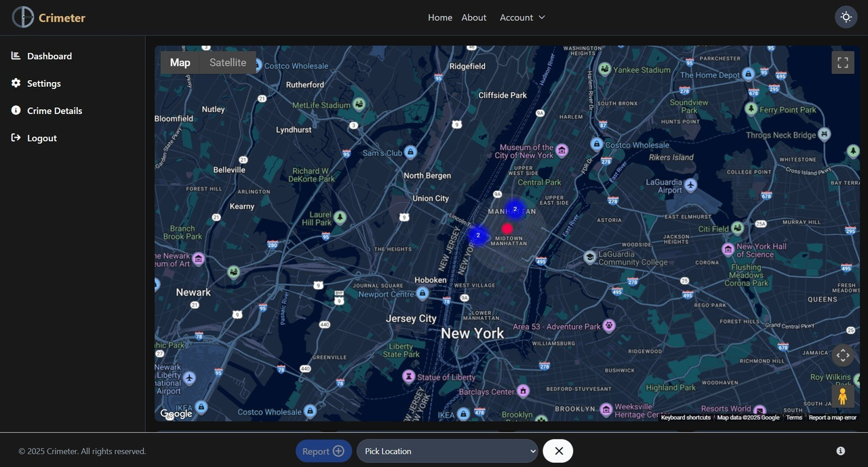Go to the Home nav link
The width and height of the screenshot is (868, 467).
point(440,18)
